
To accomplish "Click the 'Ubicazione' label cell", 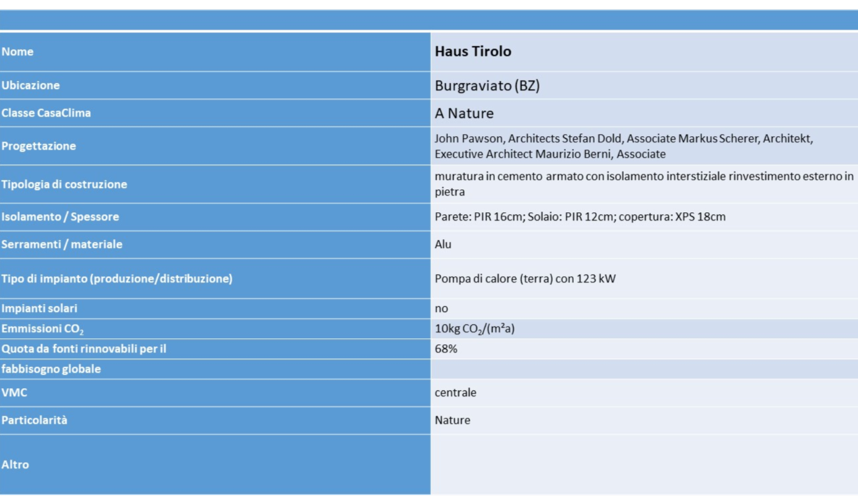I will [x=31, y=85].
